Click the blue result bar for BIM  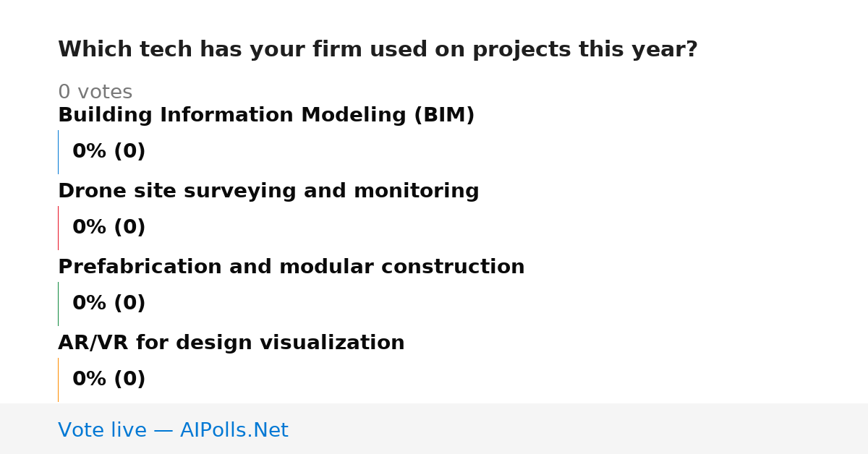[x=58, y=152]
